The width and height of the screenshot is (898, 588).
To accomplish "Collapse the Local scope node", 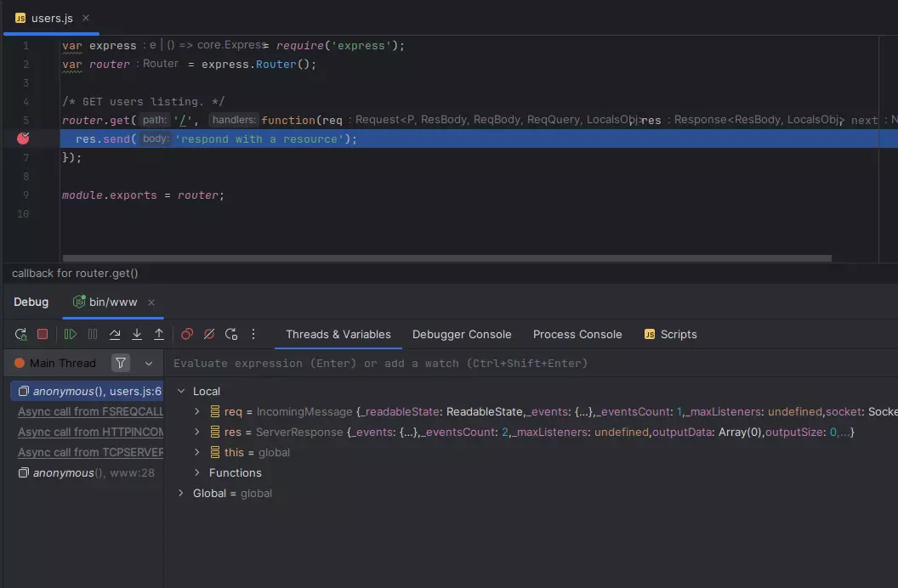I will point(180,392).
